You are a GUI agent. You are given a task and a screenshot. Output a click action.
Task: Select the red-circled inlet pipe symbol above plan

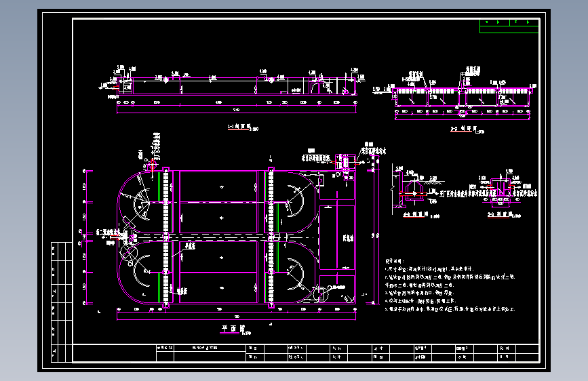click(153, 164)
